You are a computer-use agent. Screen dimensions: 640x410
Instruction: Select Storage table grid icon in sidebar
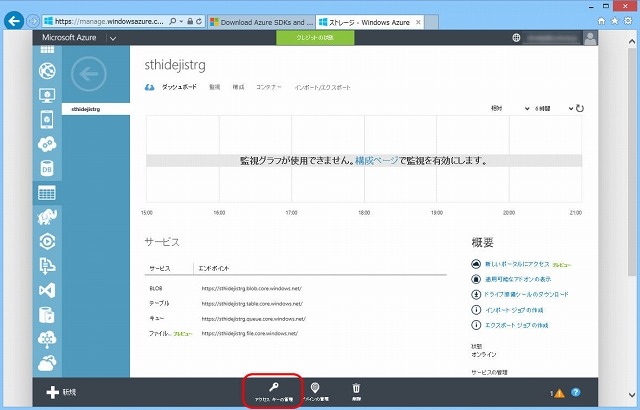(47, 193)
